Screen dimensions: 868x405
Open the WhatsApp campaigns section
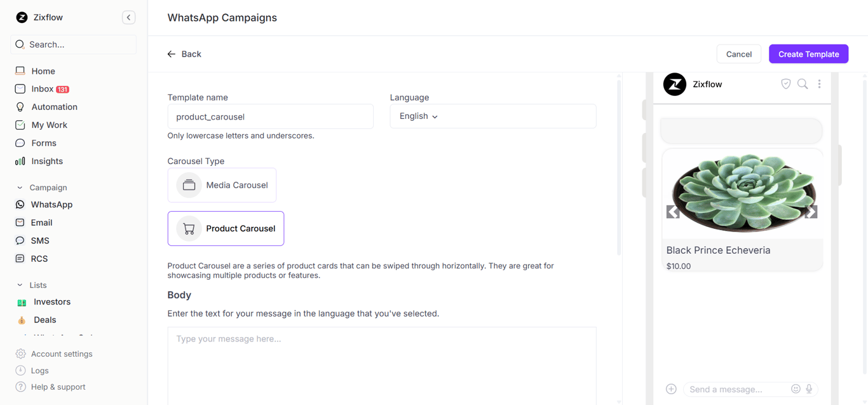(x=51, y=204)
